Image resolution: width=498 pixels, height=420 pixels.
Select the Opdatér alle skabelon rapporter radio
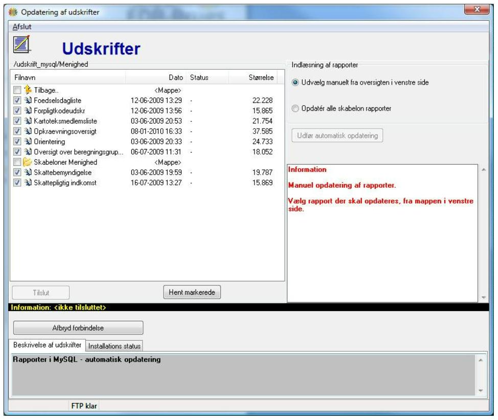tap(295, 108)
